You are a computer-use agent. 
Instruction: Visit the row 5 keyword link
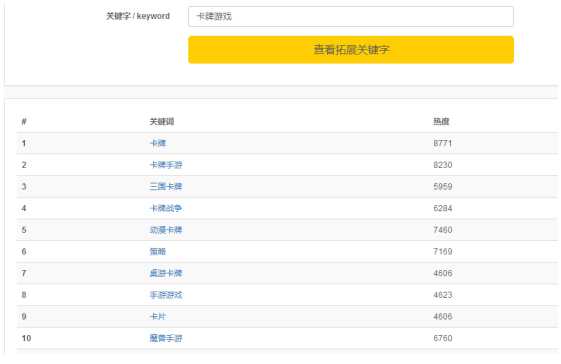coord(166,230)
